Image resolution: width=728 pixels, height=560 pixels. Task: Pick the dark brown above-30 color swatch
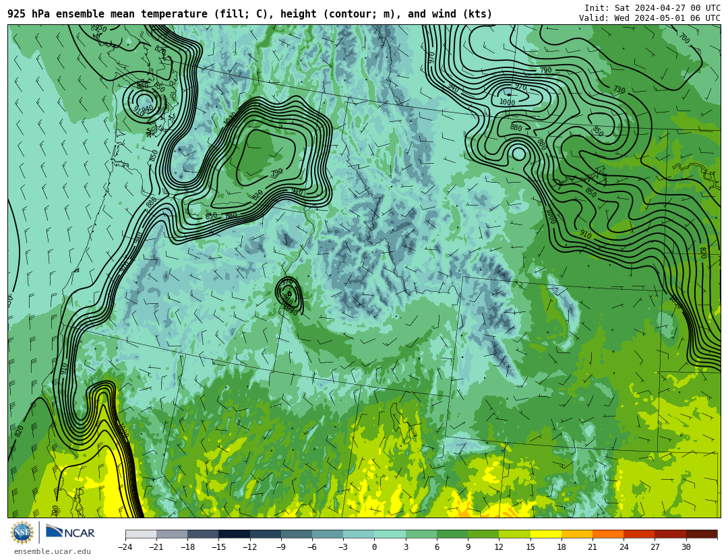702,534
